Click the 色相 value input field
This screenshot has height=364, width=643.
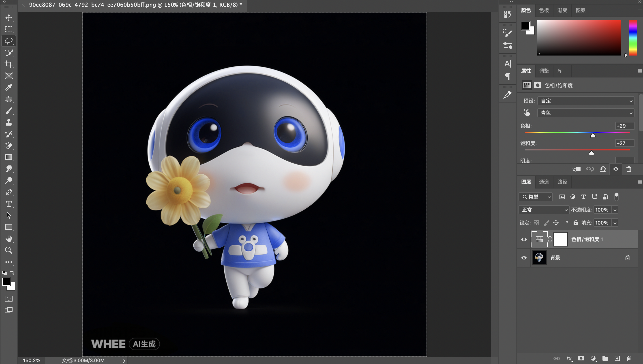pyautogui.click(x=624, y=126)
